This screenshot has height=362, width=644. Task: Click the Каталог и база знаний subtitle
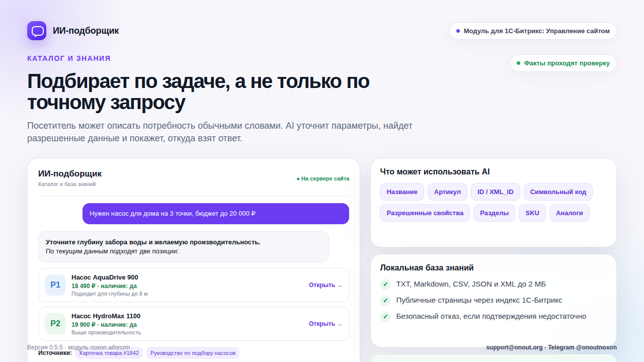click(67, 184)
